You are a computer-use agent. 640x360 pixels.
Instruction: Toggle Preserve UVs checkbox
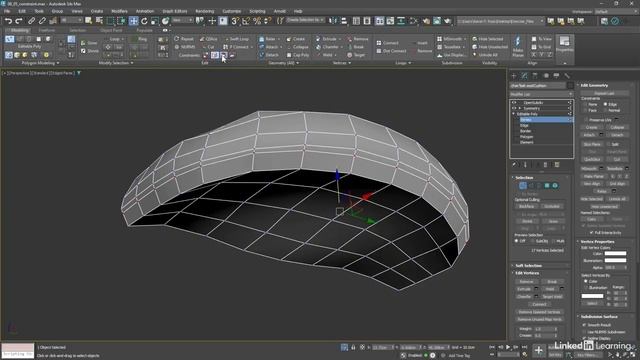586,120
